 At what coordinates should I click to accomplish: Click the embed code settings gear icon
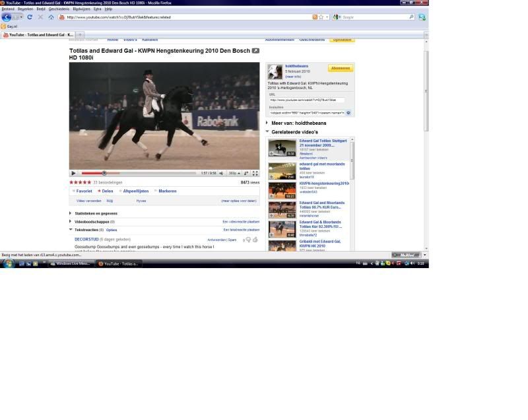(x=348, y=113)
